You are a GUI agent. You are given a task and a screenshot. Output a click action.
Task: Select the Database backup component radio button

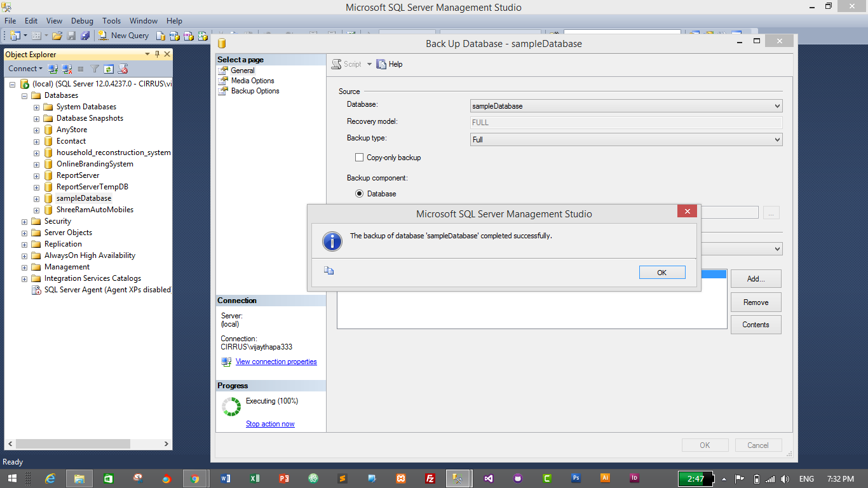tap(361, 193)
